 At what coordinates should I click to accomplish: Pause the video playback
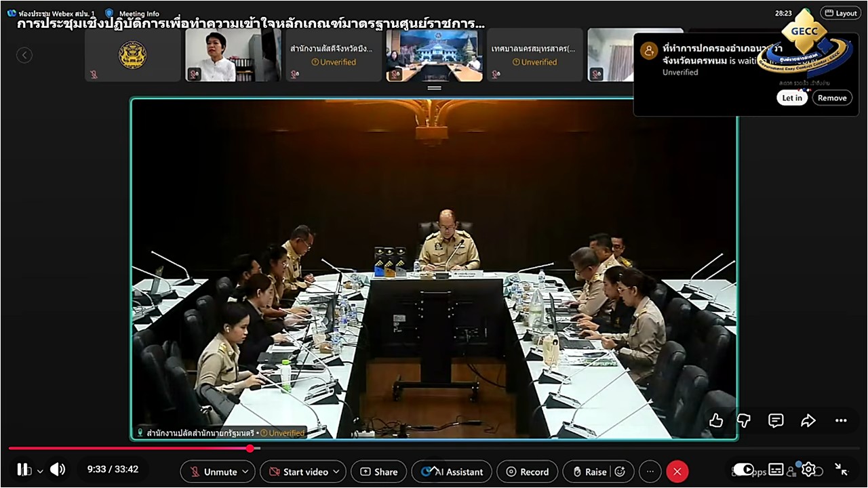[22, 469]
